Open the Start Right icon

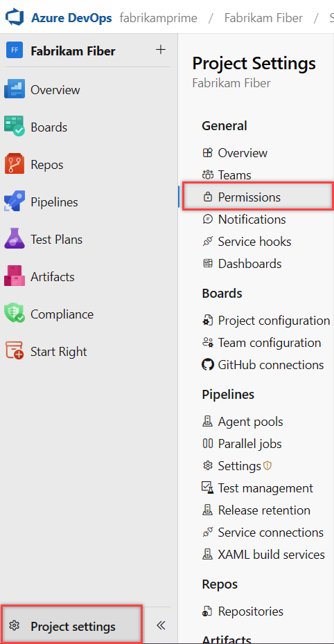(x=15, y=351)
